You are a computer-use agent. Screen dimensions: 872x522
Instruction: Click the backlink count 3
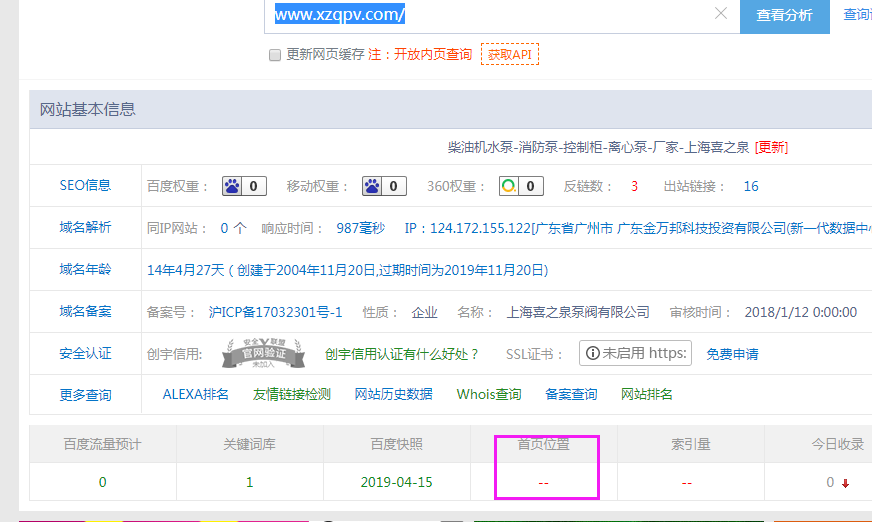click(634, 186)
